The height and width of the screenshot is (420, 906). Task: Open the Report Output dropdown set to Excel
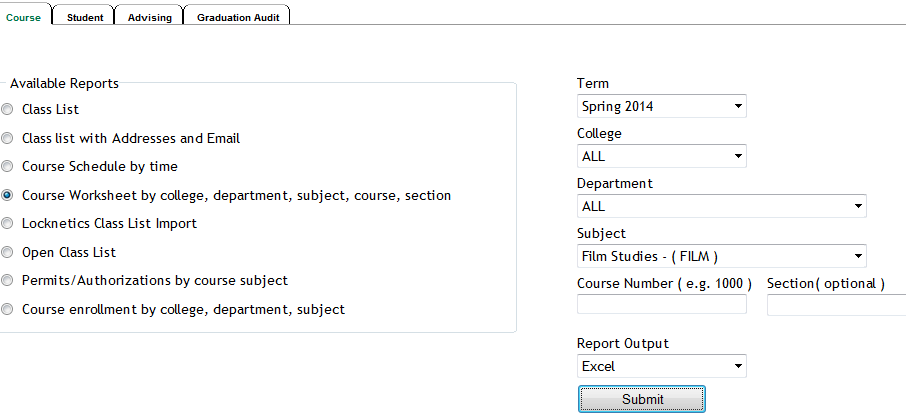click(661, 366)
